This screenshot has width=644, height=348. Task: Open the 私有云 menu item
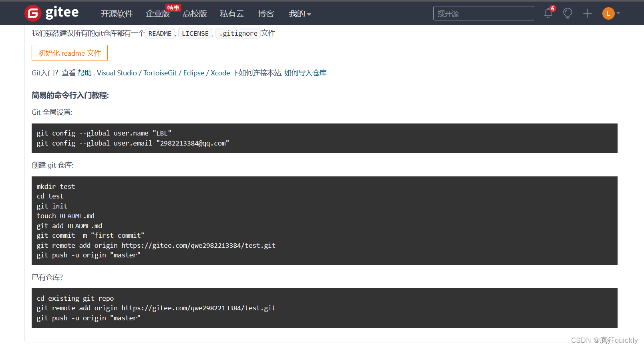(232, 14)
